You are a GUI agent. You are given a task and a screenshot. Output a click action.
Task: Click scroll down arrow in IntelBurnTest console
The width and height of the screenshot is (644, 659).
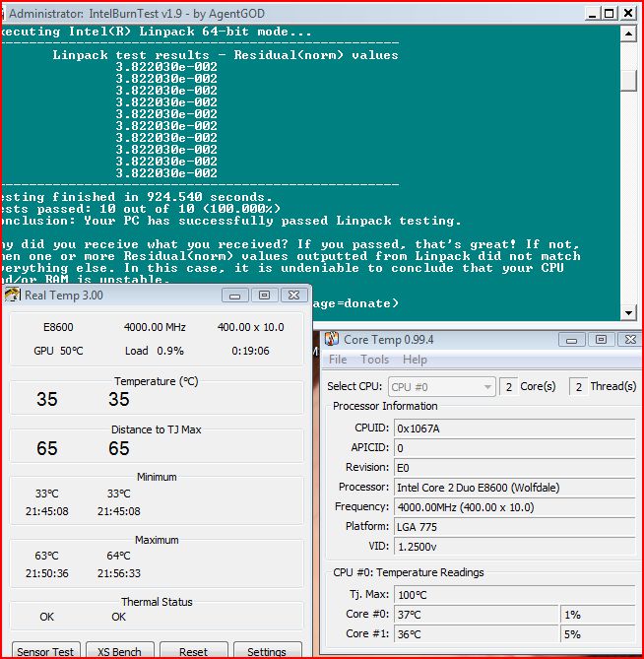click(628, 312)
